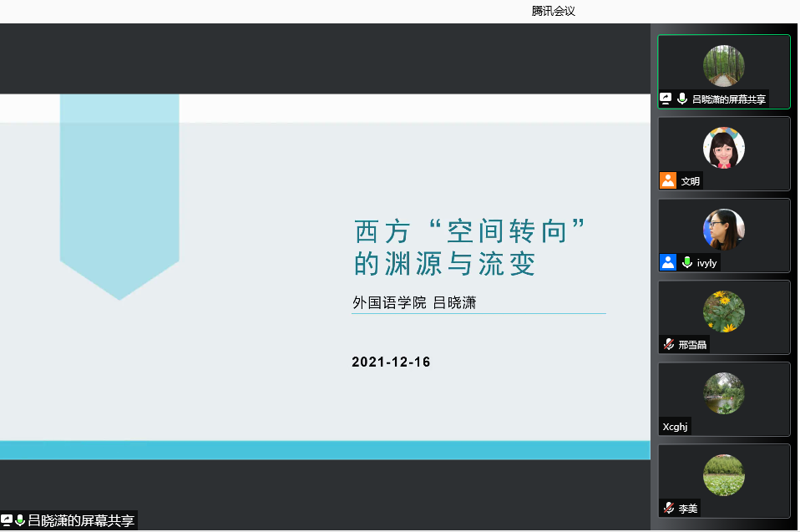This screenshot has height=532, width=800.
Task: Click green microphone icon in 吕晓潇's tile
Action: (682, 99)
